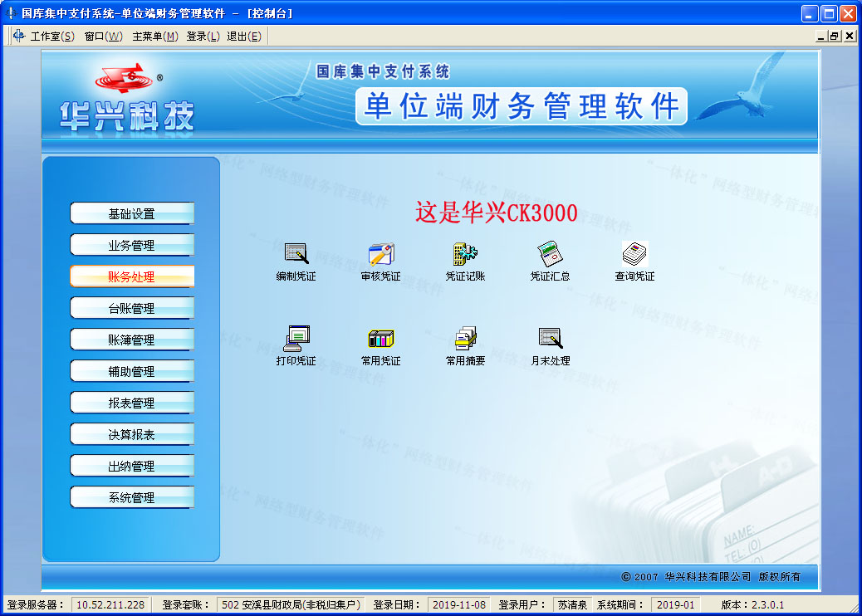Go to the 台账管理 module
The width and height of the screenshot is (862, 616).
(x=132, y=308)
